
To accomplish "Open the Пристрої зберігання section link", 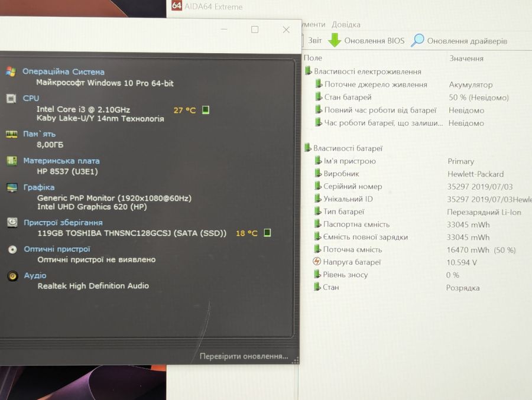I will click(x=63, y=223).
